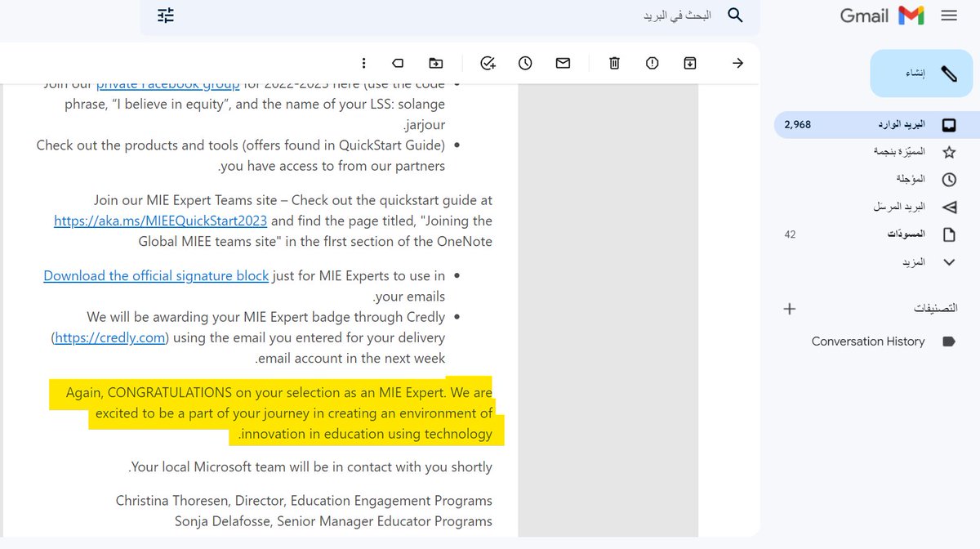Click the inbox count 2,968
The height and width of the screenshot is (549, 980).
point(797,125)
